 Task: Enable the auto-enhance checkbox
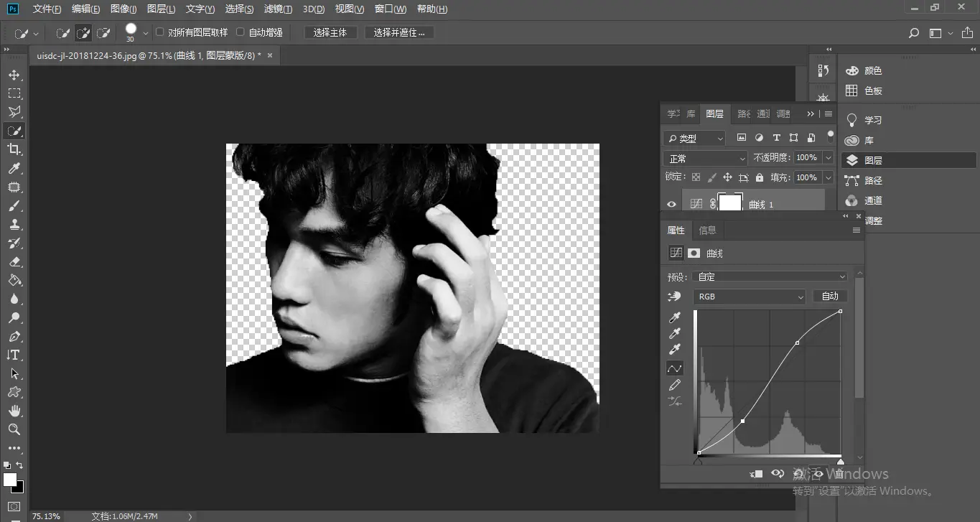(241, 32)
